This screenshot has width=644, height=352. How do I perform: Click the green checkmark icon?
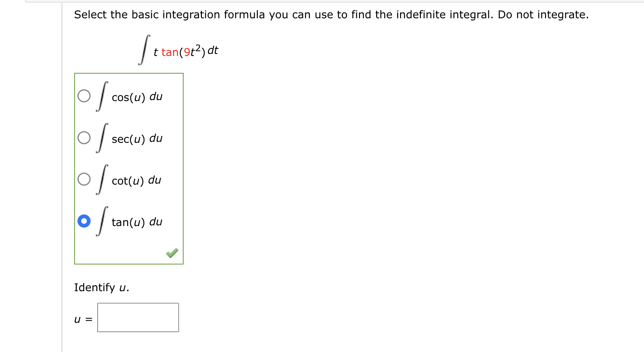(172, 253)
